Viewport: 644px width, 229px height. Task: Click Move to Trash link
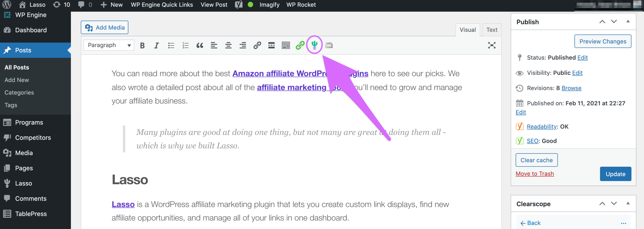pyautogui.click(x=535, y=174)
